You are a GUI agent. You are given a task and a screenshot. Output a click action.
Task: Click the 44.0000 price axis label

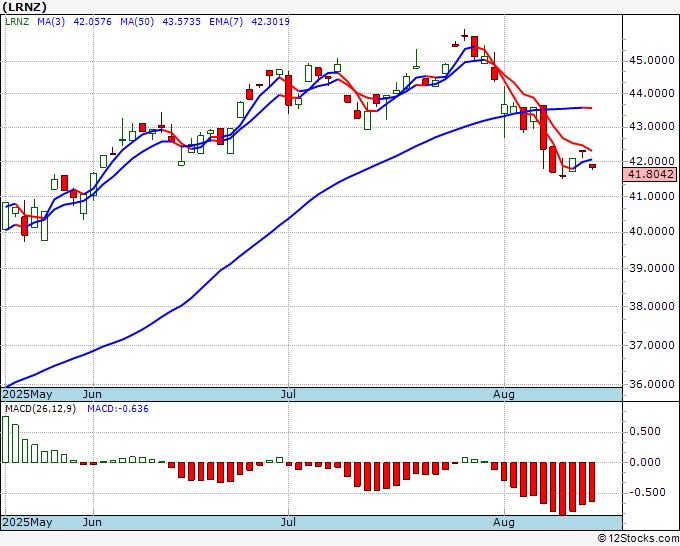click(x=652, y=93)
